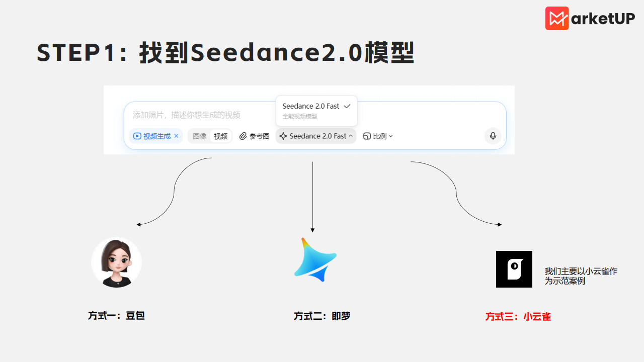The width and height of the screenshot is (644, 362).
Task: Click the play icon in the 视频生成 chip
Action: [x=137, y=136]
